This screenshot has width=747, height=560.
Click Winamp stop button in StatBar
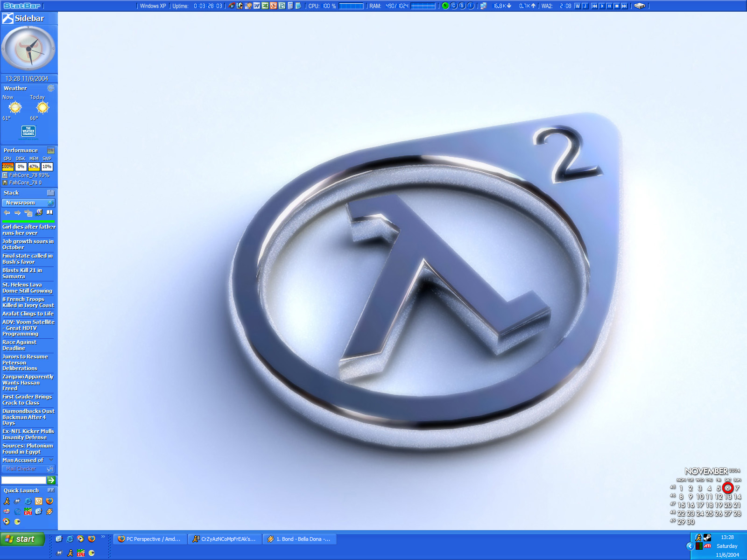[617, 6]
